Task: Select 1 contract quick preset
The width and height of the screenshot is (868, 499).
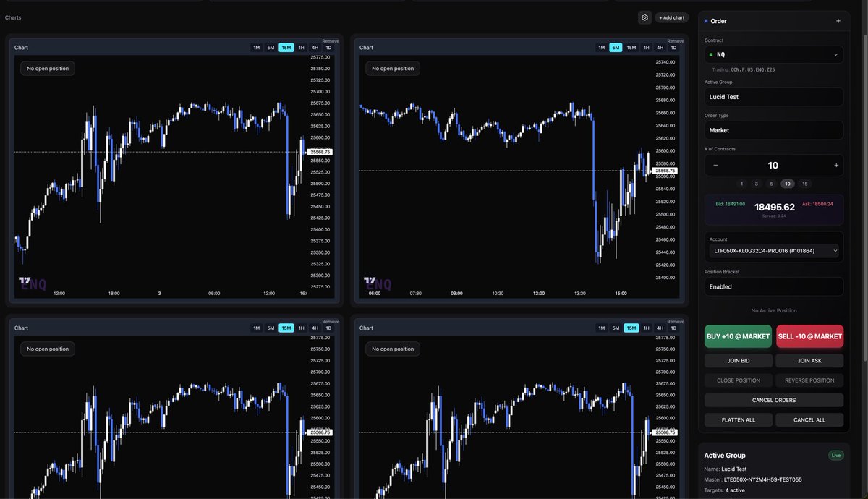Action: (x=741, y=184)
